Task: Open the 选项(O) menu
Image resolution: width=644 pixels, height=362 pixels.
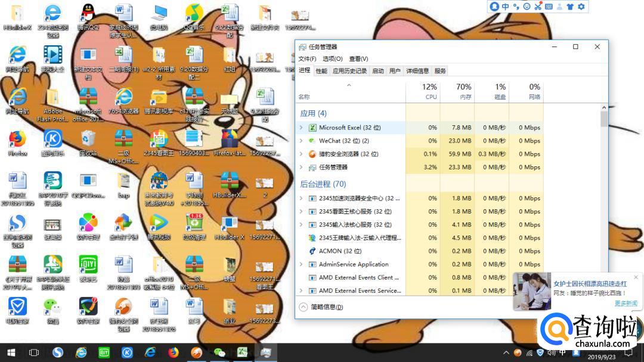Action: coord(332,59)
